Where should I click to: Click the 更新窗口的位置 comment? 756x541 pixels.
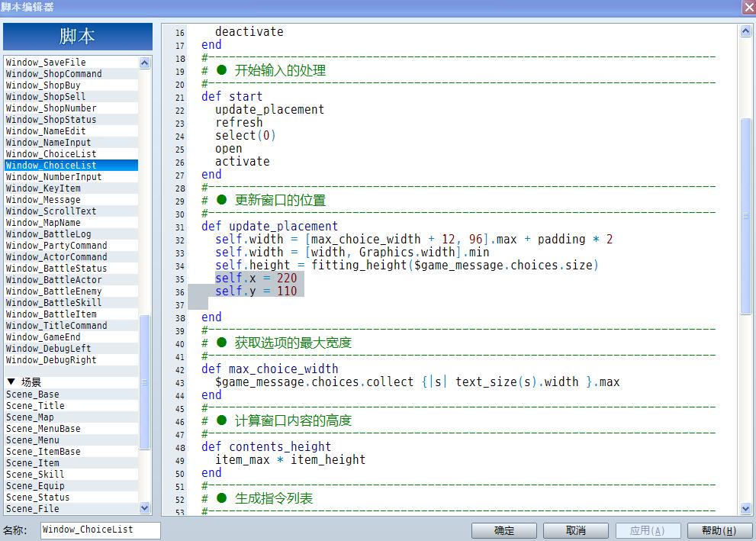[280, 200]
